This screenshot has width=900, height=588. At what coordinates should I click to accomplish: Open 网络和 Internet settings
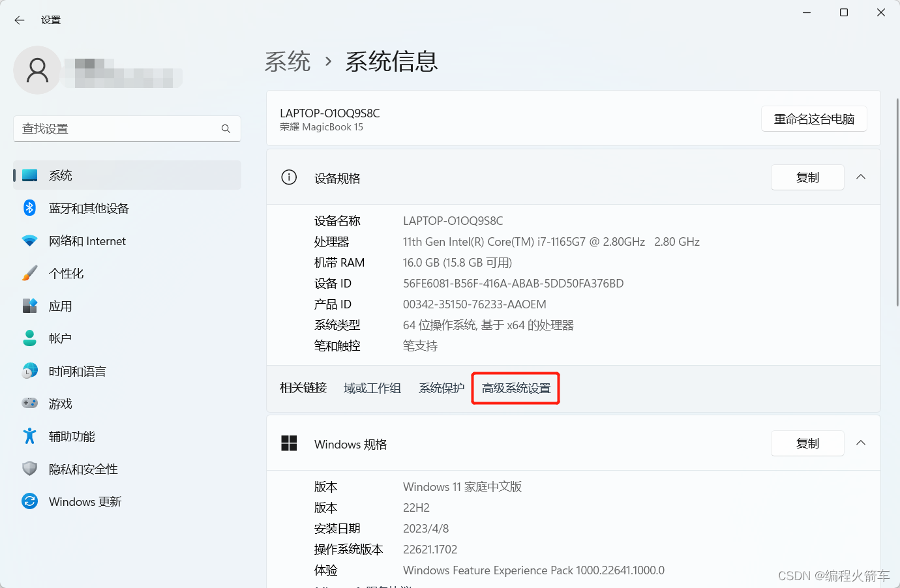pyautogui.click(x=127, y=241)
